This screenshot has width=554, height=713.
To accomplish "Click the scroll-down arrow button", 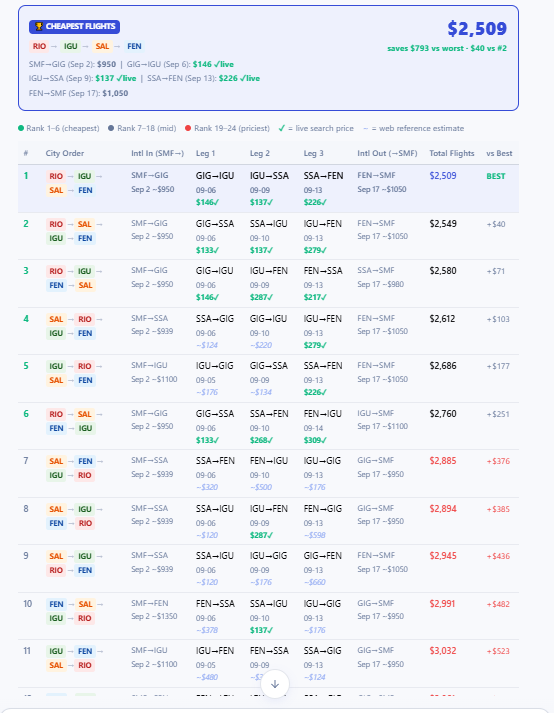I will [275, 684].
